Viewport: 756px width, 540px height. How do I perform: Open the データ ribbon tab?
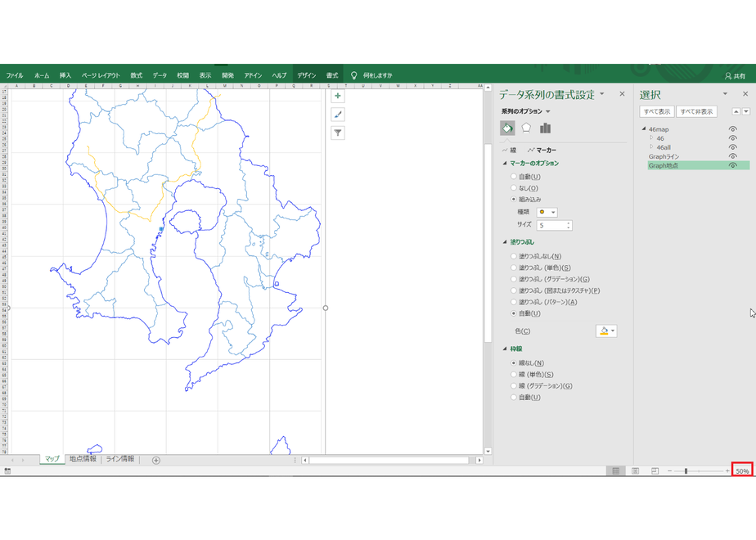[160, 75]
